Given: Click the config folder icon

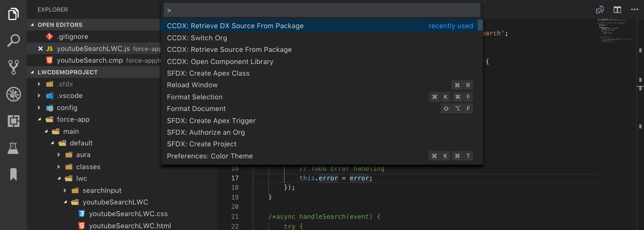Looking at the screenshot, I should (49, 108).
